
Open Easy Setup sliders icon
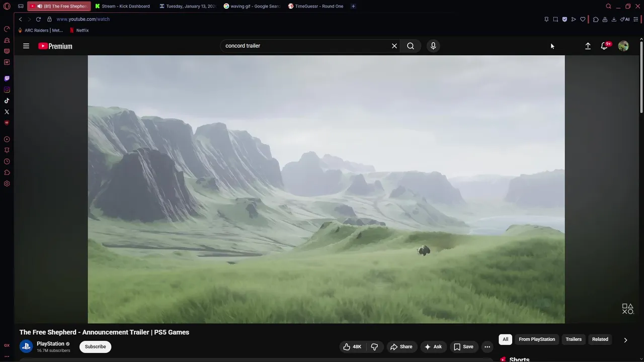636,19
